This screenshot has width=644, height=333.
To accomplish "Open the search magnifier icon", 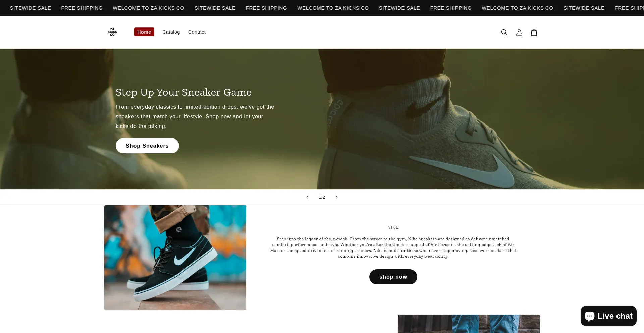I will pos(504,32).
